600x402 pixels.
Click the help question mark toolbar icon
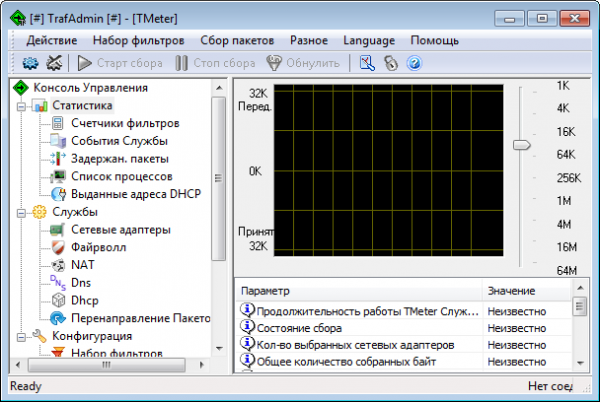tap(414, 63)
